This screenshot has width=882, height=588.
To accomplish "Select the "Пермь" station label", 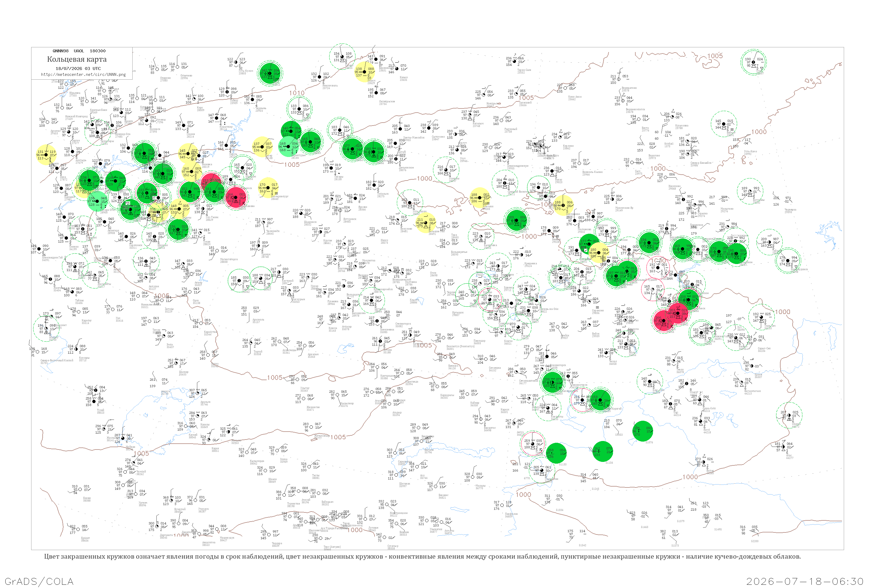I will [233, 154].
